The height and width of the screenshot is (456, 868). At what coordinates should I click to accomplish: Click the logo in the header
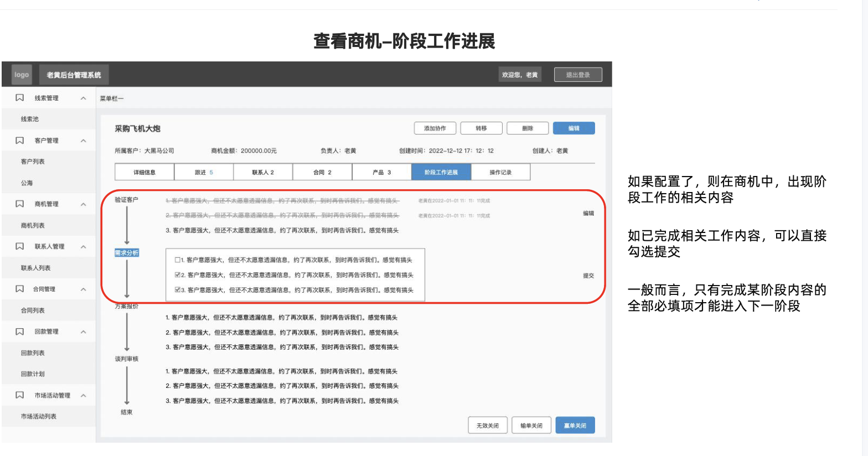pos(22,75)
